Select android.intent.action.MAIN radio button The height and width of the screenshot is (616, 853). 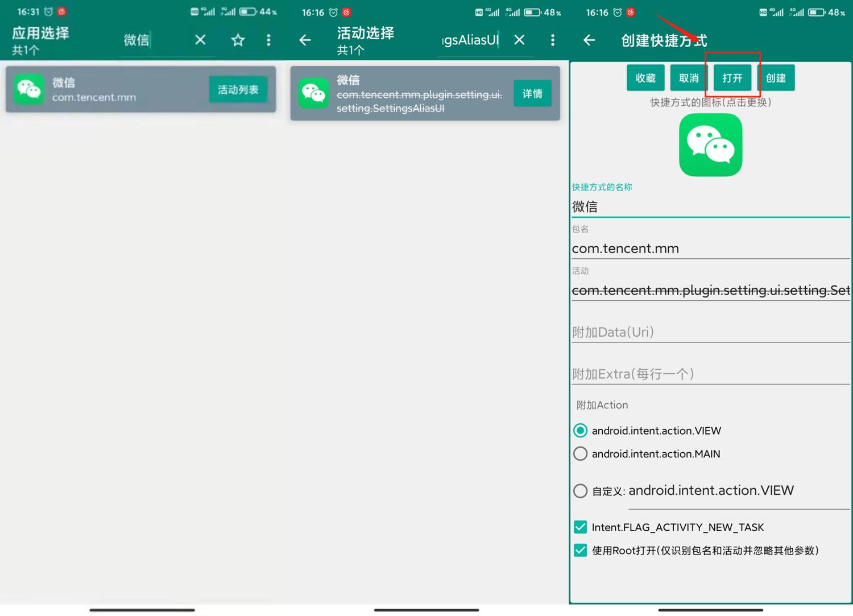pyautogui.click(x=580, y=454)
